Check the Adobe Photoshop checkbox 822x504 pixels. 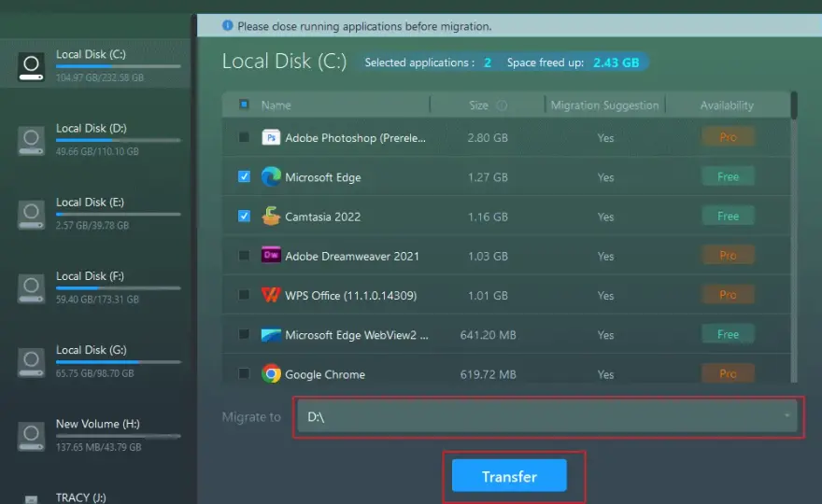[244, 137]
